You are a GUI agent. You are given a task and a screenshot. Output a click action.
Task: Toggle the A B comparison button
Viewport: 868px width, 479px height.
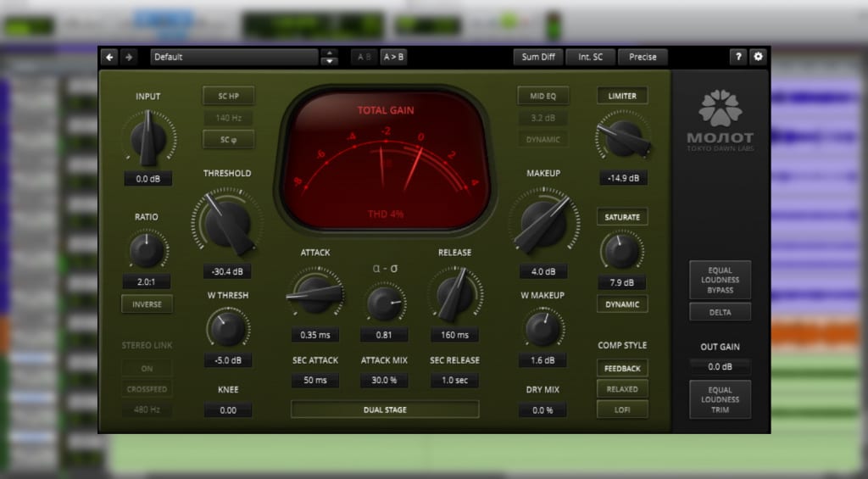coord(364,57)
